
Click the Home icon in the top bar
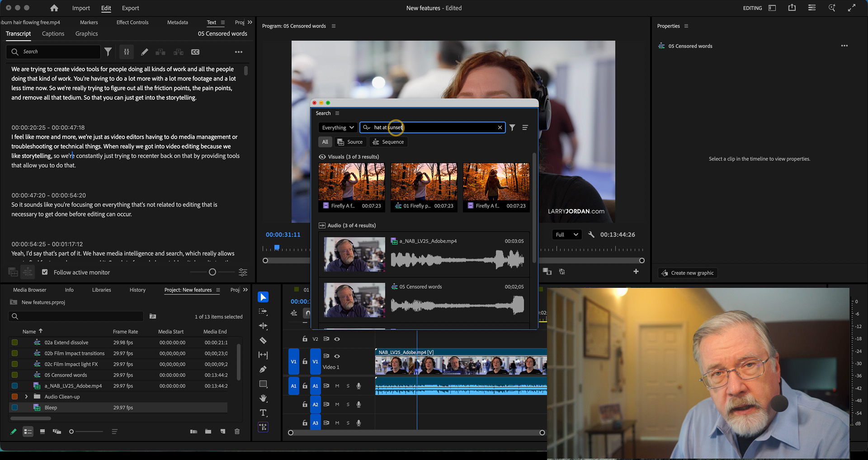pyautogui.click(x=54, y=8)
